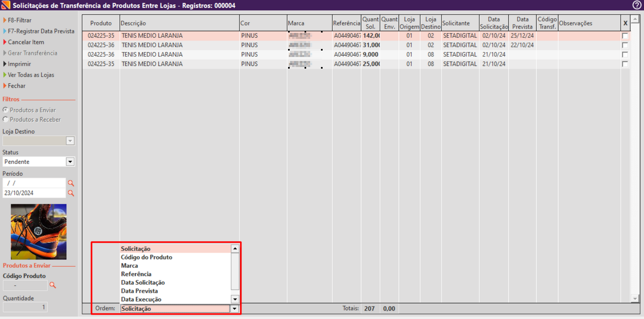Click the Código Produto input field

[25, 285]
